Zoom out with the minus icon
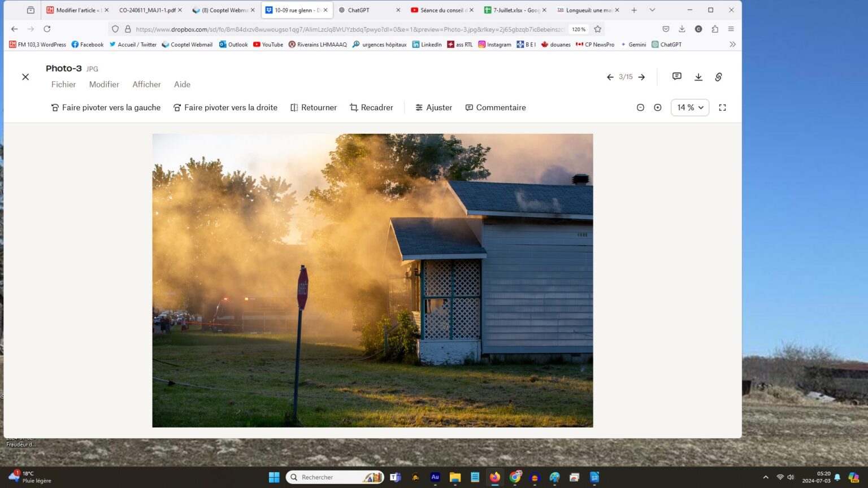This screenshot has height=488, width=868. pyautogui.click(x=640, y=107)
